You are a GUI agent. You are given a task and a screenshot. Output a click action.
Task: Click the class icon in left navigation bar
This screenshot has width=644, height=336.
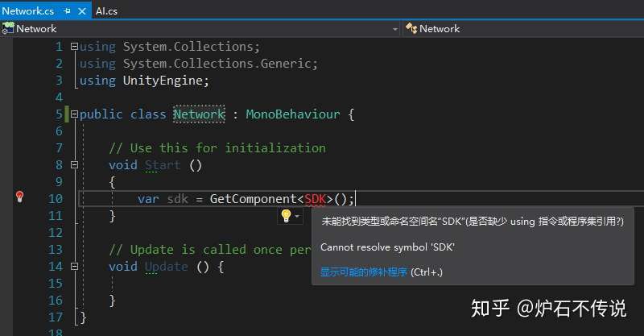pyautogui.click(x=8, y=28)
